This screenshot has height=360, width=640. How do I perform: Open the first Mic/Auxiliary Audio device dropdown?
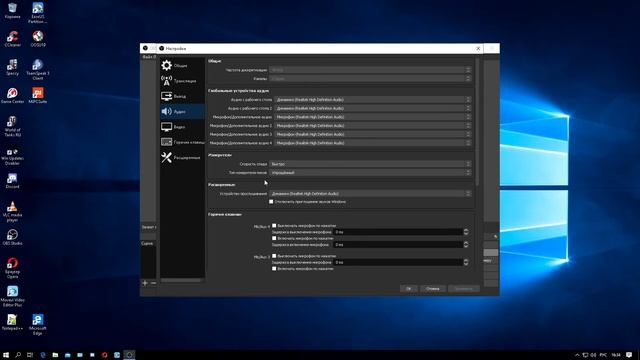373,117
